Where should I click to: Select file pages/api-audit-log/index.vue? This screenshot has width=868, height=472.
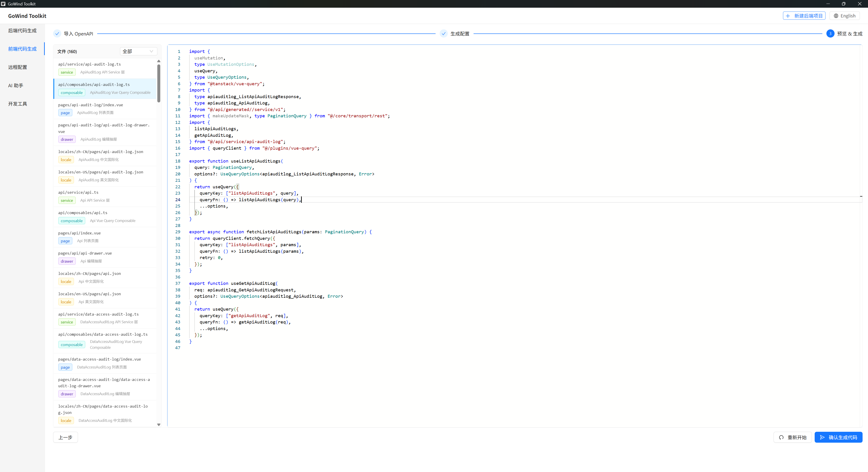105,109
